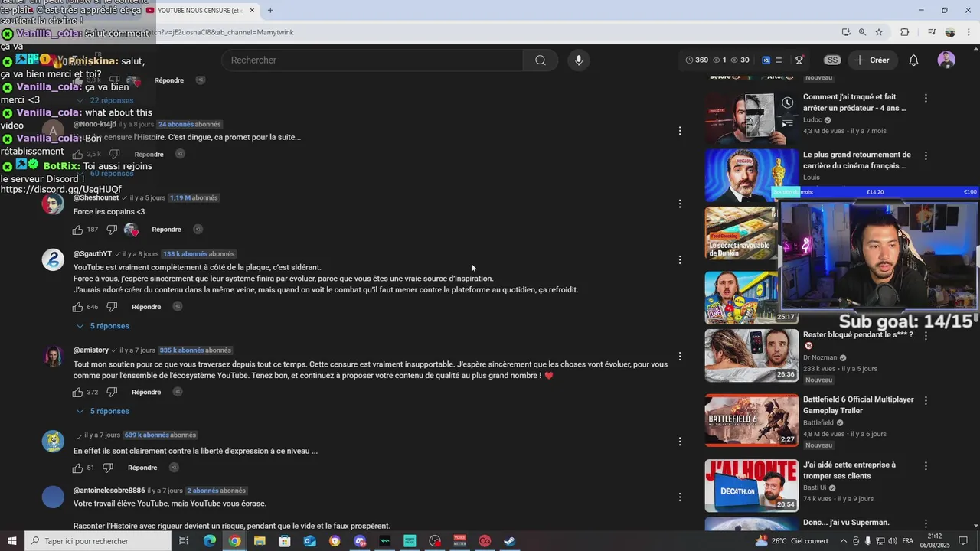Click the SS badge button
The height and width of the screenshot is (551, 980).
[832, 60]
